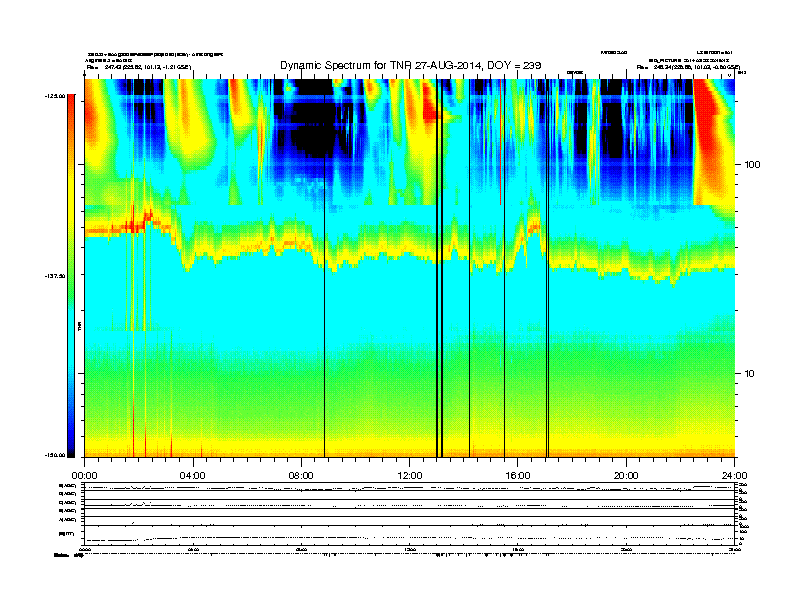Screen dimensions: 792x612
Task: Click the black data gap line near 09:00
Action: [x=324, y=268]
